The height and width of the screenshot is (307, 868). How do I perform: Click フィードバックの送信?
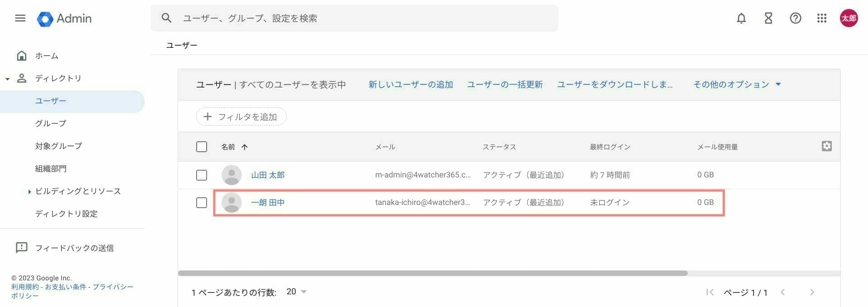tap(75, 248)
